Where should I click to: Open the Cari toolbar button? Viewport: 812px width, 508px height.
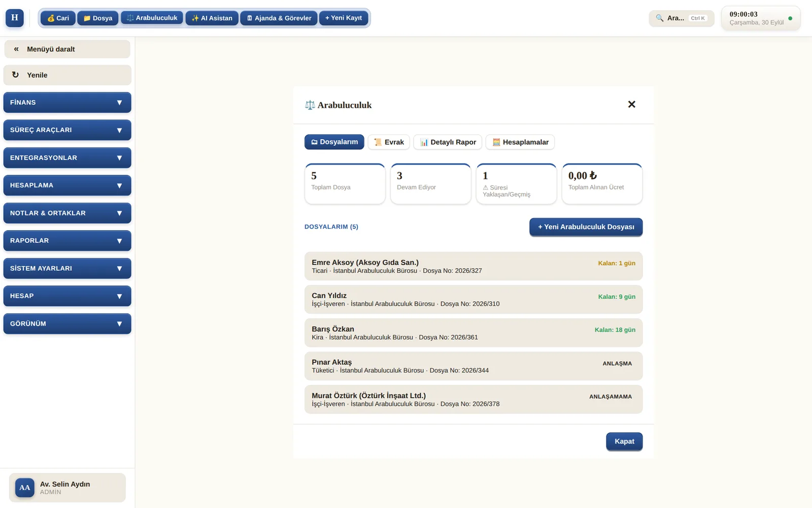pos(58,18)
